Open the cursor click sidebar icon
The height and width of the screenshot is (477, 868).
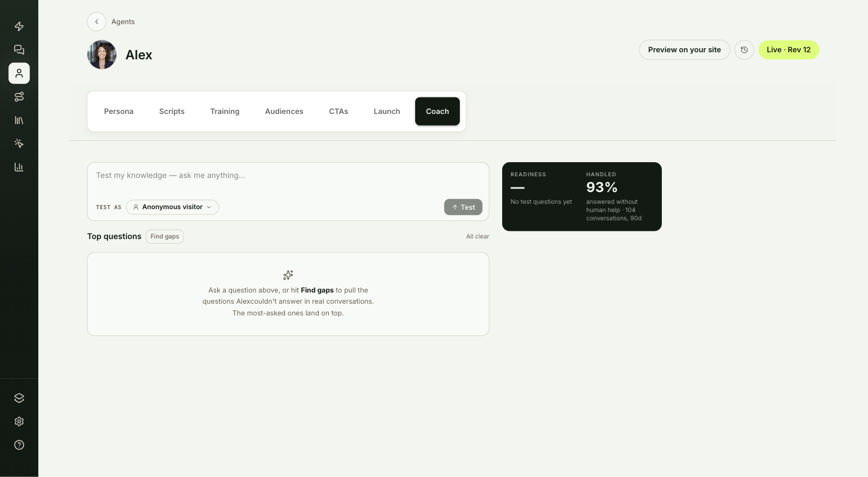(19, 143)
